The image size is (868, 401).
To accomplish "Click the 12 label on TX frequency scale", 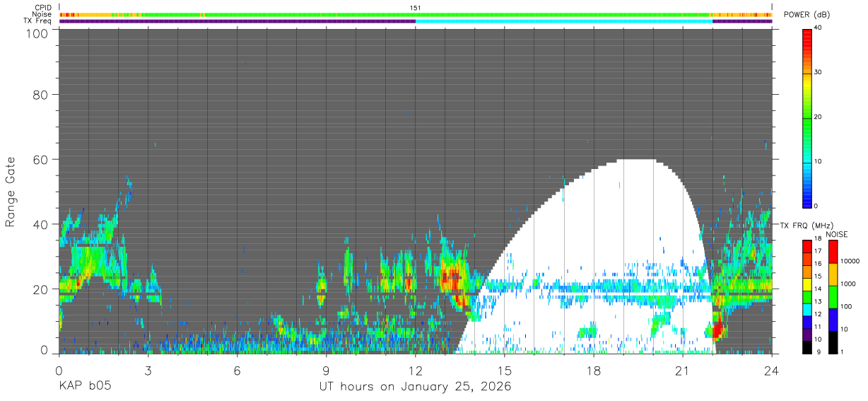I will pyautogui.click(x=817, y=314).
